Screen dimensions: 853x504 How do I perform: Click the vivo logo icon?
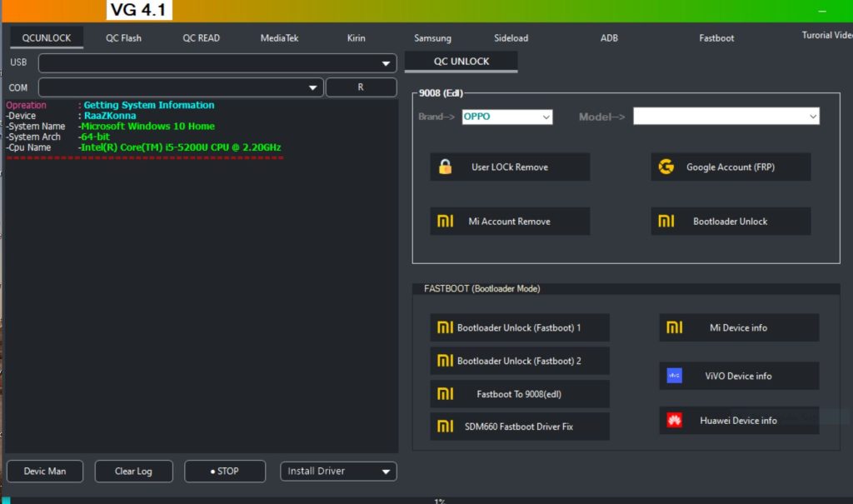point(674,376)
